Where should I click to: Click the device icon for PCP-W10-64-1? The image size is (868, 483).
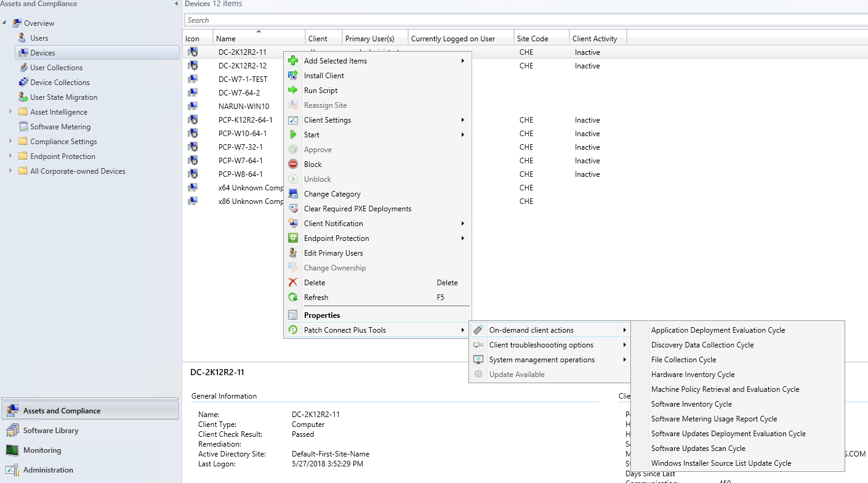click(193, 134)
